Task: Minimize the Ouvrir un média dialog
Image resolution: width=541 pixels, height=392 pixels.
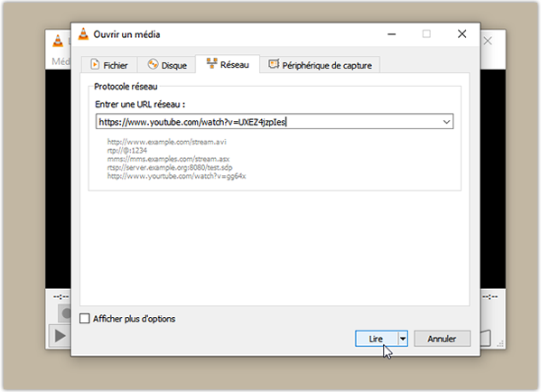Action: coord(392,33)
